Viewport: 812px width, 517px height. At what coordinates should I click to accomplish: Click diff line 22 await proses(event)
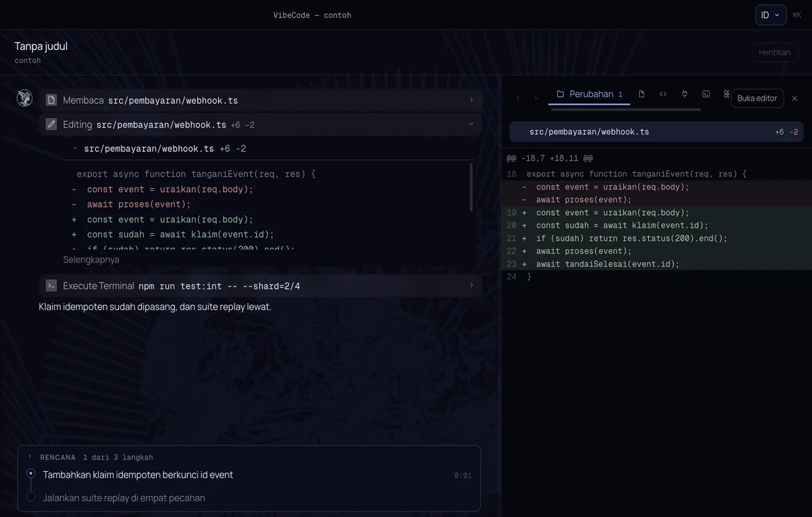tap(657, 251)
